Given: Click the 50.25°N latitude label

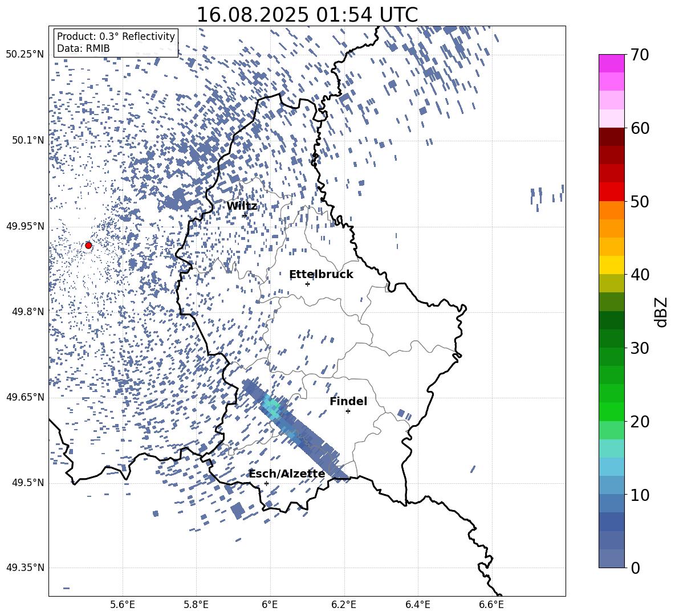Looking at the screenshot, I should point(25,55).
